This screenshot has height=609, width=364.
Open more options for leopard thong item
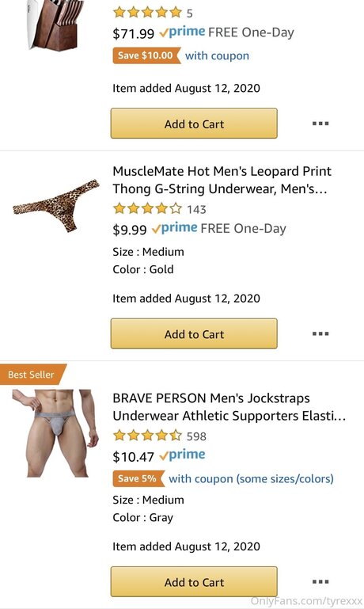point(320,333)
